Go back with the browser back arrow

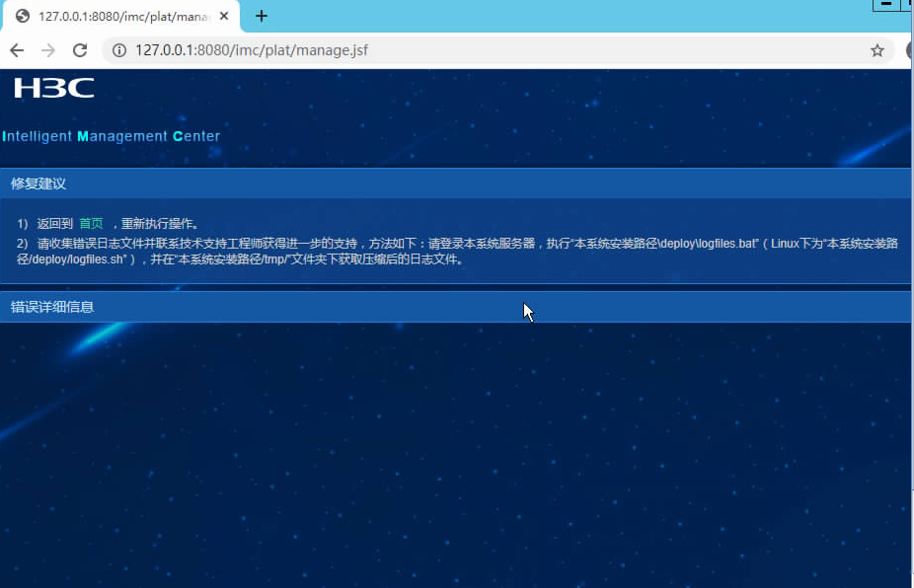(x=17, y=50)
